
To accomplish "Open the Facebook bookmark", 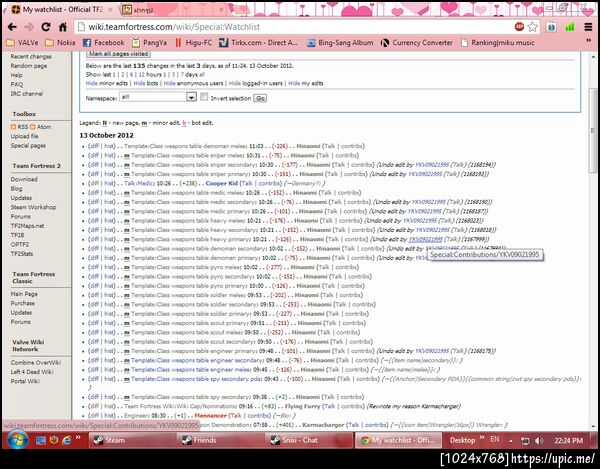I will tap(103, 42).
